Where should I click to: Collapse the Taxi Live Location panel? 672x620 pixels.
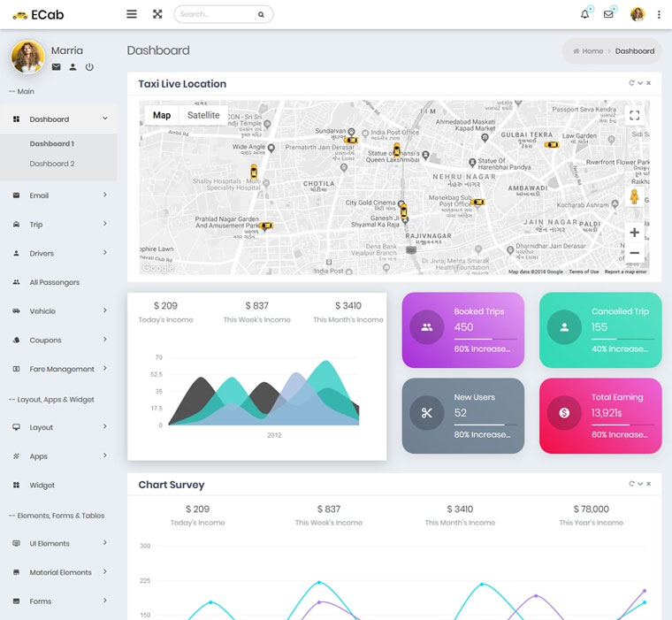point(641,83)
